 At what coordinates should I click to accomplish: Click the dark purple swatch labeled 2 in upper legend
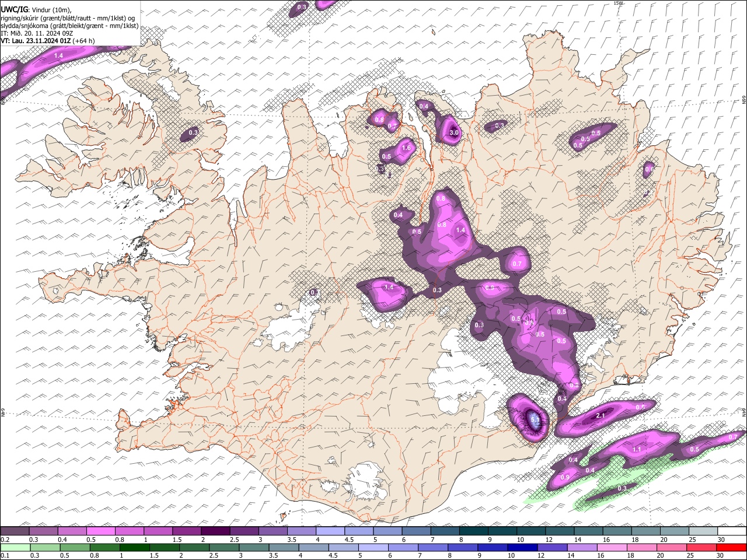pyautogui.click(x=215, y=531)
